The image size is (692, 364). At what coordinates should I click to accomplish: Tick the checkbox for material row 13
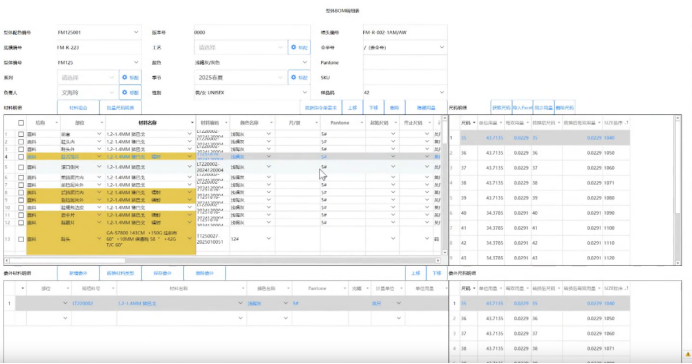tap(21, 239)
